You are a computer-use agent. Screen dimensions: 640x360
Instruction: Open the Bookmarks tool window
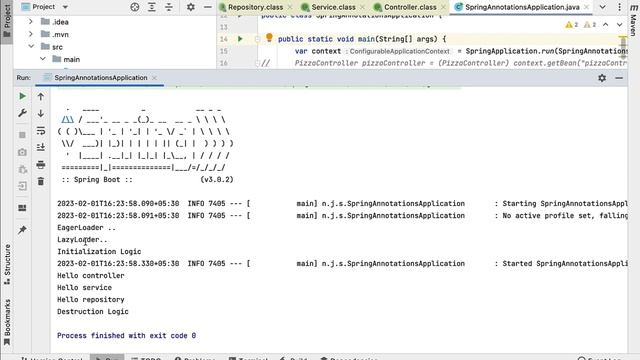(7, 322)
